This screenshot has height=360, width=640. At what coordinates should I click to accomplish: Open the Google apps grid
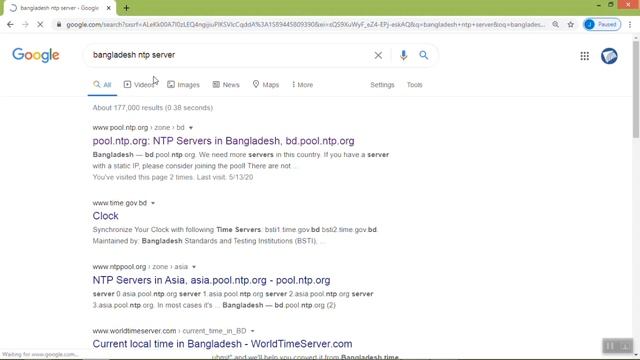(584, 56)
